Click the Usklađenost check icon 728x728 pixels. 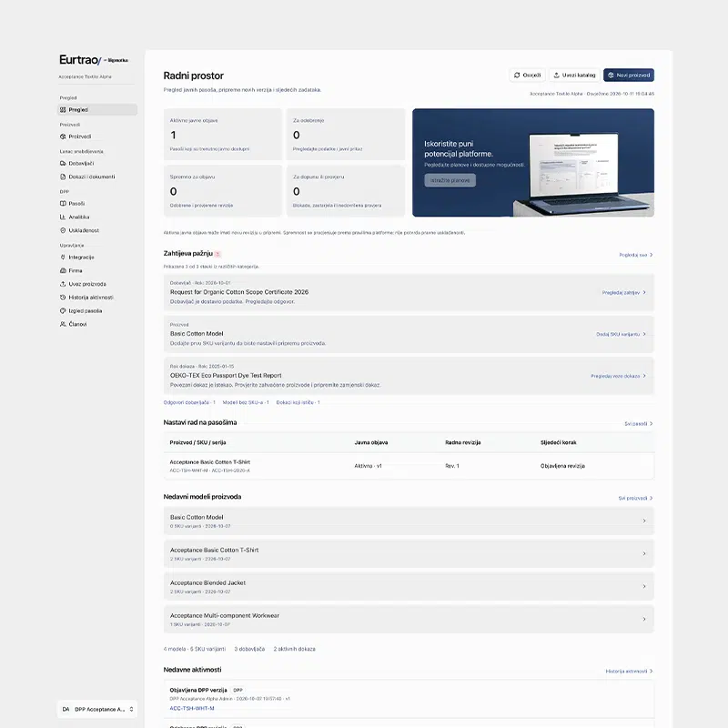[63, 230]
